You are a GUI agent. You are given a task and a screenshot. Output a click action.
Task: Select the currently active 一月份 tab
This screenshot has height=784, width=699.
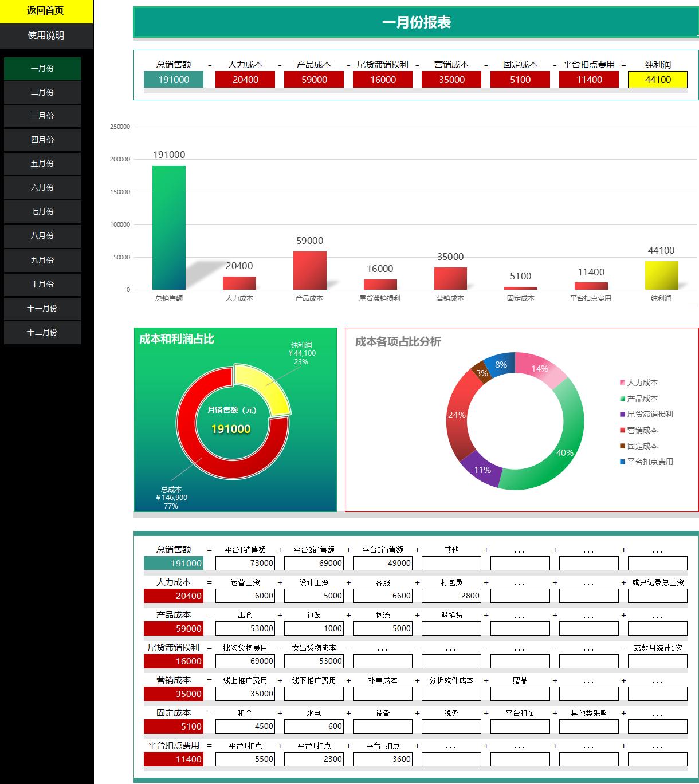(42, 68)
